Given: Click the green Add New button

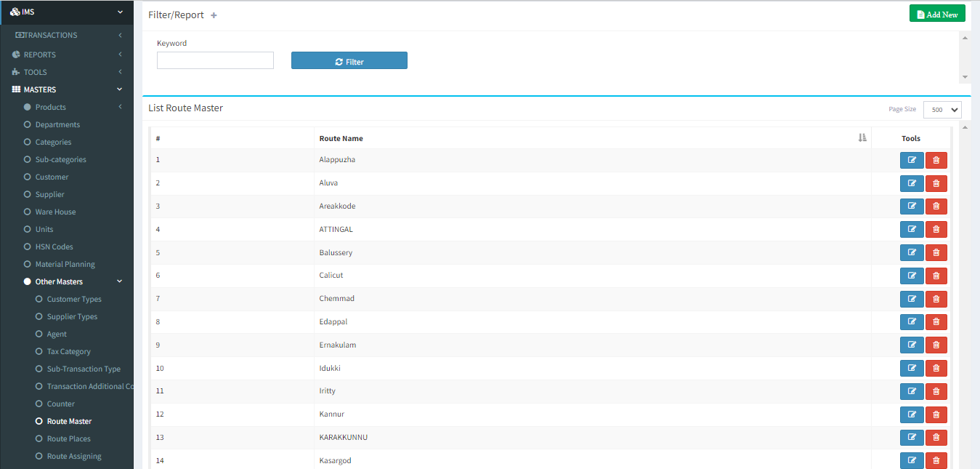Looking at the screenshot, I should (x=936, y=14).
